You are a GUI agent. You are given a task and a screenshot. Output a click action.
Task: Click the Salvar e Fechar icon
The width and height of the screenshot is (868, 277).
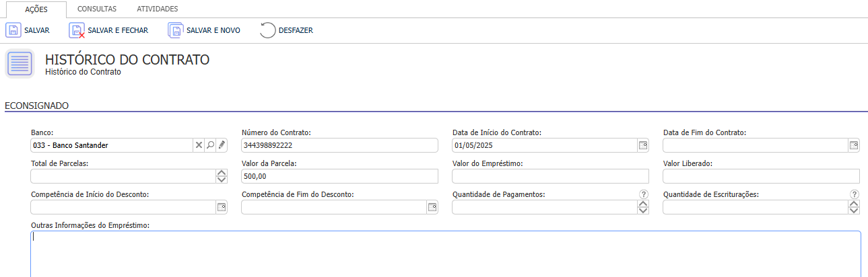click(77, 30)
